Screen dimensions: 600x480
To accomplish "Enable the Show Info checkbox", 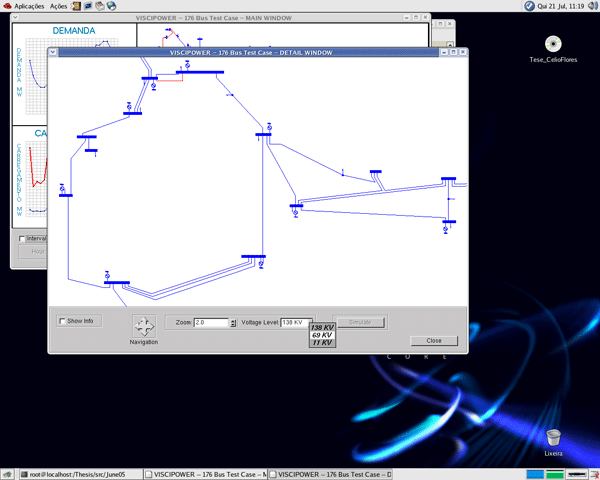I will pyautogui.click(x=62, y=321).
